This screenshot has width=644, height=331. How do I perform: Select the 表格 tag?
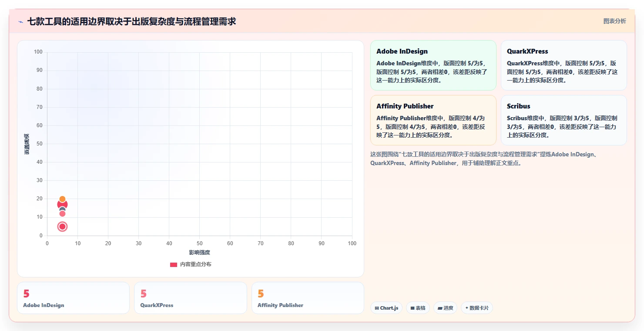pyautogui.click(x=418, y=308)
